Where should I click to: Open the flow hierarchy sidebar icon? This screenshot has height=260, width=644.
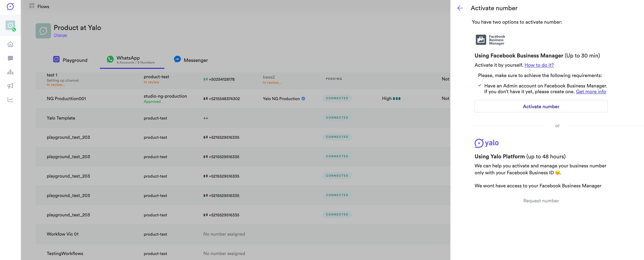(x=10, y=72)
